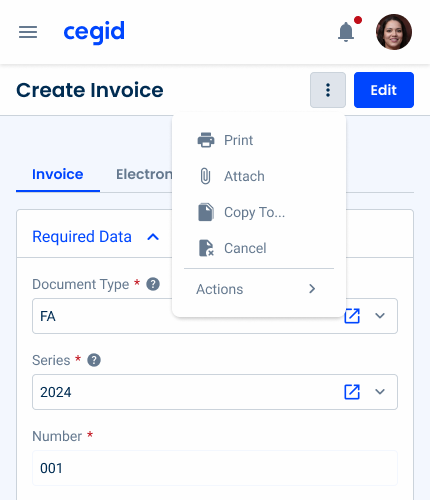The height and width of the screenshot is (500, 430).
Task: Click the Number field showing 001
Action: pyautogui.click(x=215, y=468)
